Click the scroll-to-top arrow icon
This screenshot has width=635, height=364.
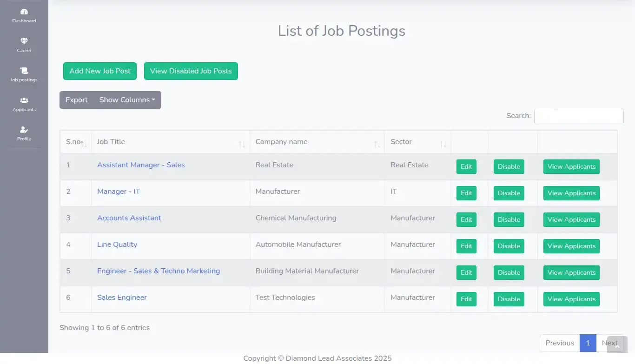[x=617, y=344]
